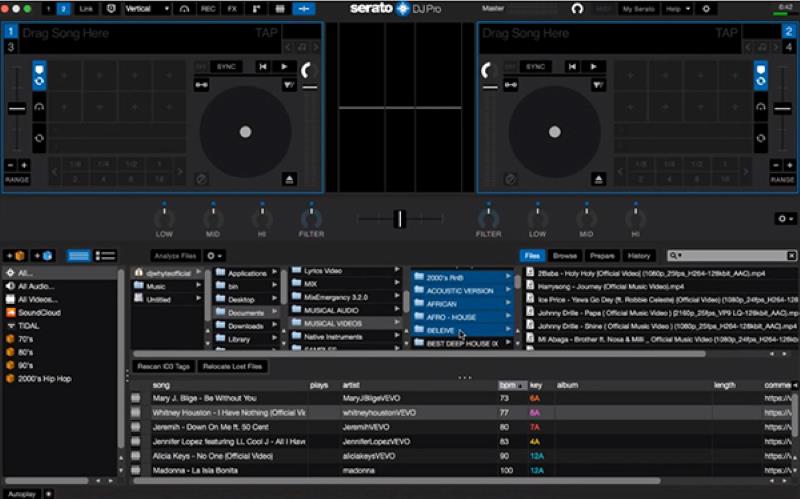Open My Serato
The image size is (800, 499).
pyautogui.click(x=638, y=9)
